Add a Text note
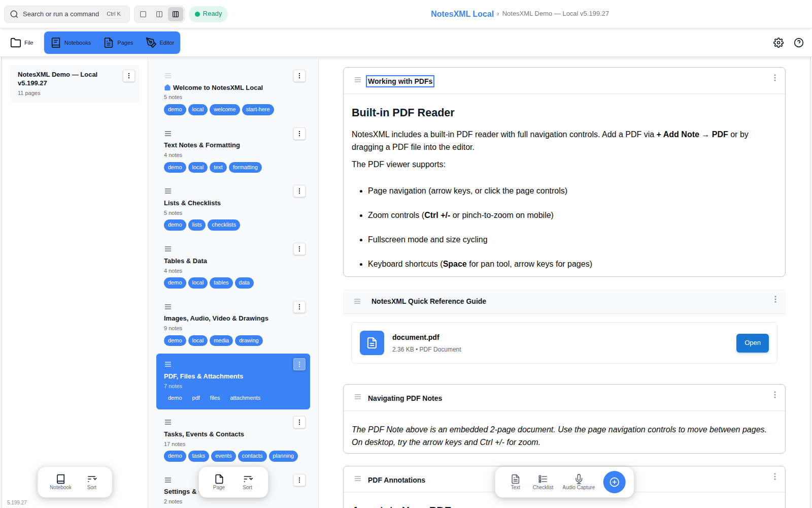The width and height of the screenshot is (812, 508). [515, 482]
